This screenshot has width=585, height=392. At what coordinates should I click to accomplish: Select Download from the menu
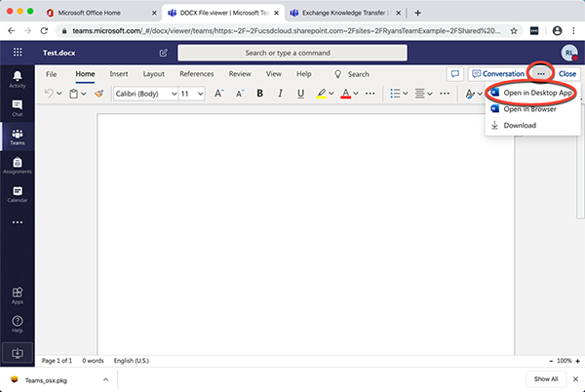pos(532,126)
